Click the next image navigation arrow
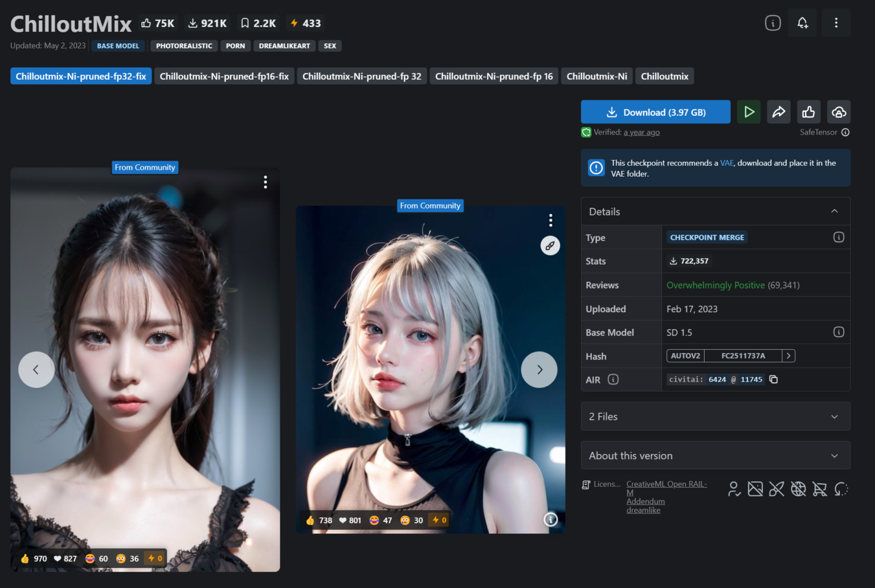875x588 pixels. click(539, 369)
